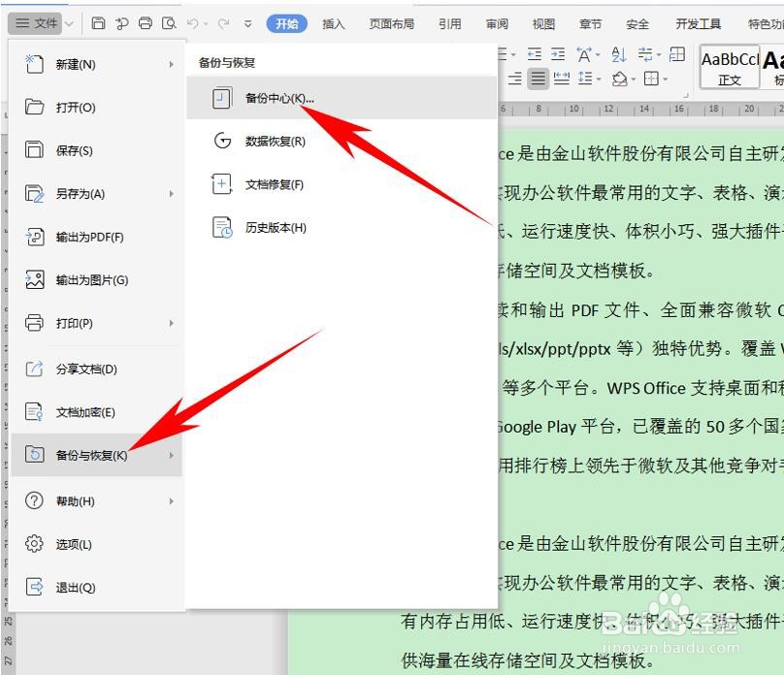Click the increase indent icon
The width and height of the screenshot is (784, 675).
[x=558, y=54]
